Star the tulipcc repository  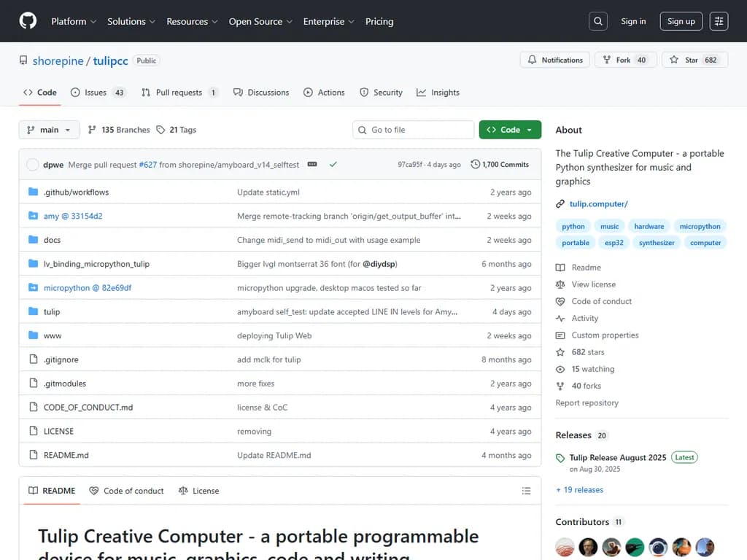click(x=684, y=60)
